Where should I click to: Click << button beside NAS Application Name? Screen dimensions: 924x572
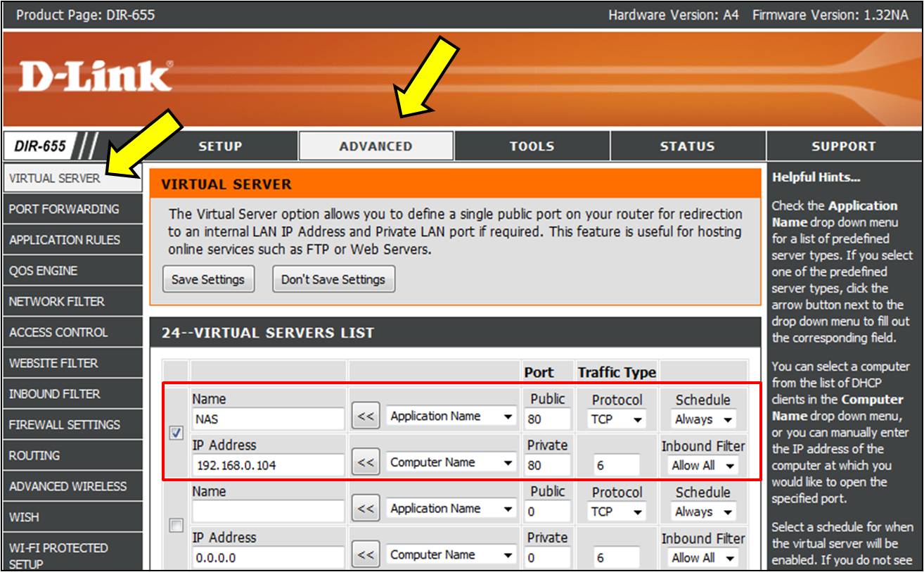coord(366,417)
